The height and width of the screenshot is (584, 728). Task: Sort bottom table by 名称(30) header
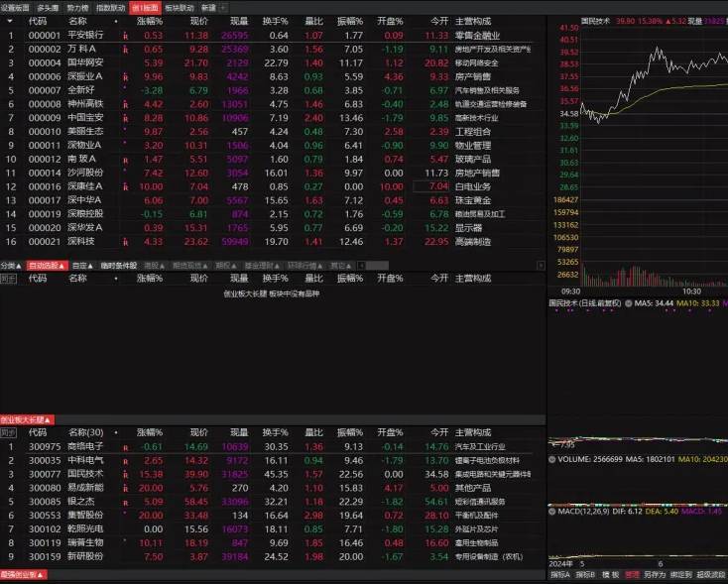86,432
